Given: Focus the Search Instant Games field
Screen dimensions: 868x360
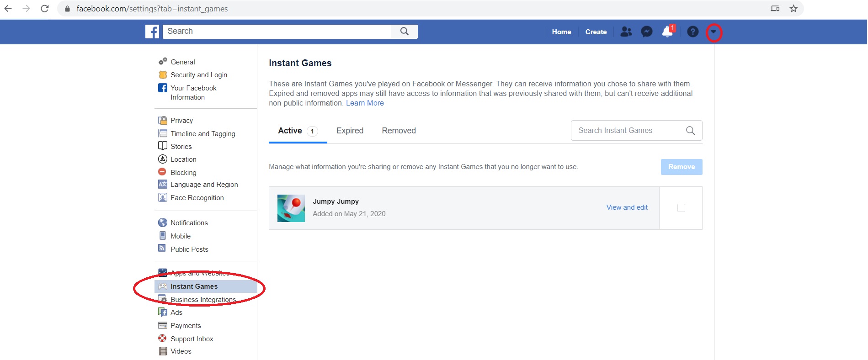Looking at the screenshot, I should coord(636,131).
